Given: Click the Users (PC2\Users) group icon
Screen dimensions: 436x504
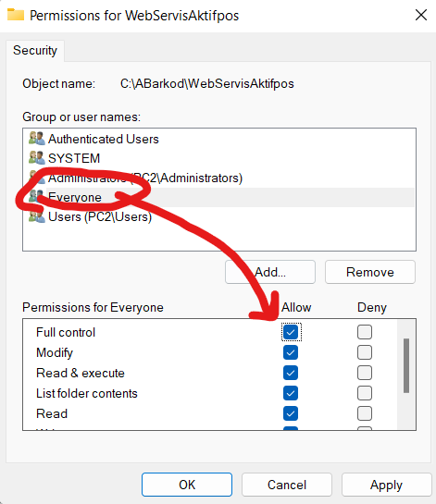Looking at the screenshot, I should [x=37, y=216].
